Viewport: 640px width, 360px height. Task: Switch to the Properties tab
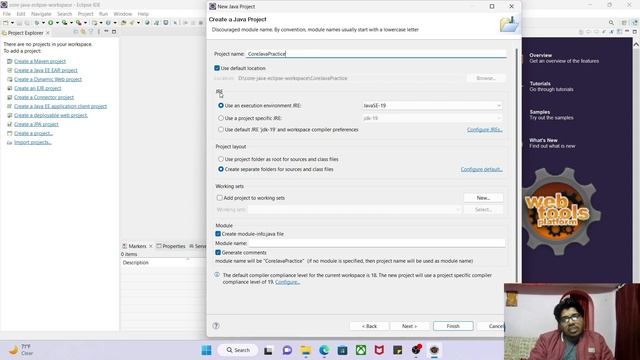pos(171,246)
